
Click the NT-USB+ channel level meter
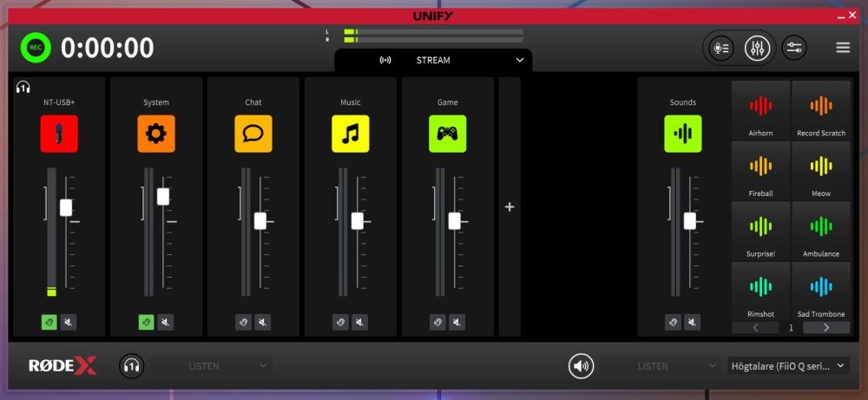(x=51, y=232)
